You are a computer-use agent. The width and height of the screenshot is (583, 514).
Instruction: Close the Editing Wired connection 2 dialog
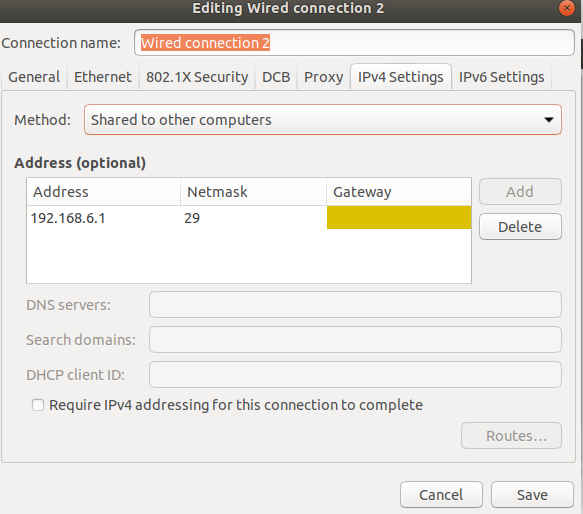(567, 8)
